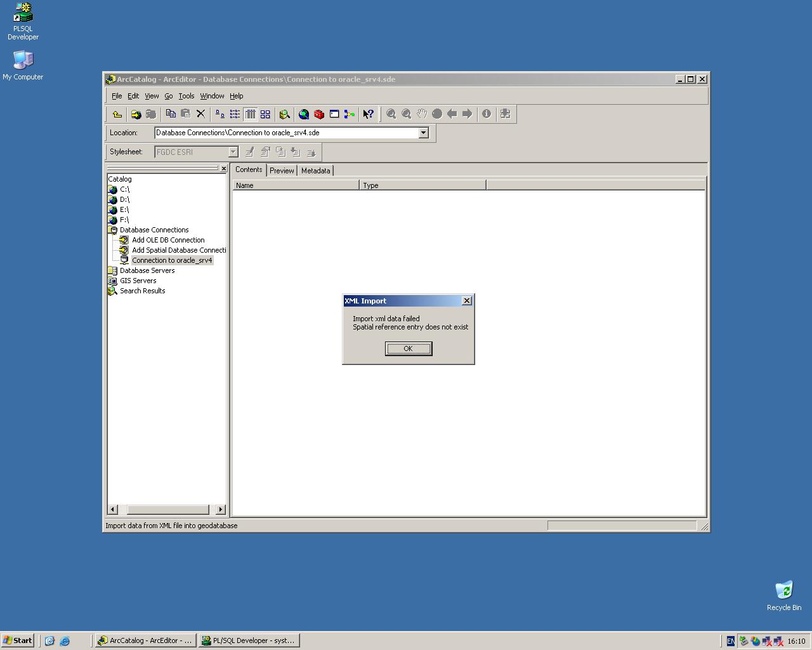Image resolution: width=812 pixels, height=650 pixels.
Task: Launch ArcMap globe icon
Action: (304, 114)
